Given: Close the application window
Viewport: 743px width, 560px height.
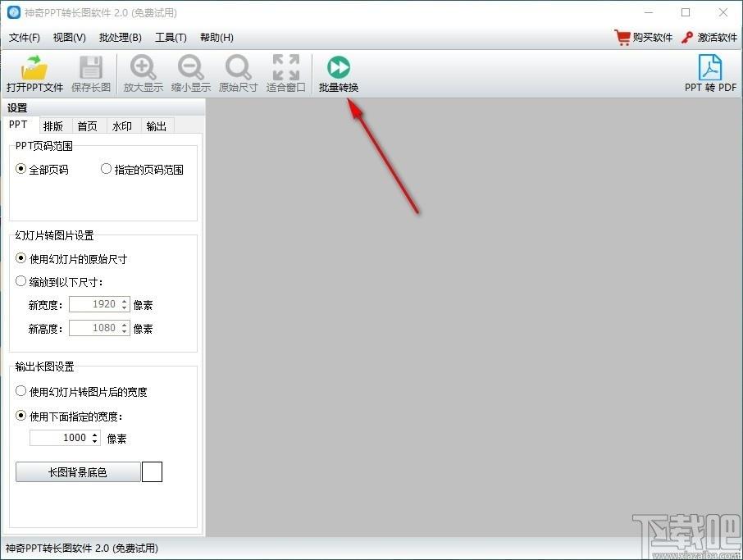Looking at the screenshot, I should tap(723, 12).
